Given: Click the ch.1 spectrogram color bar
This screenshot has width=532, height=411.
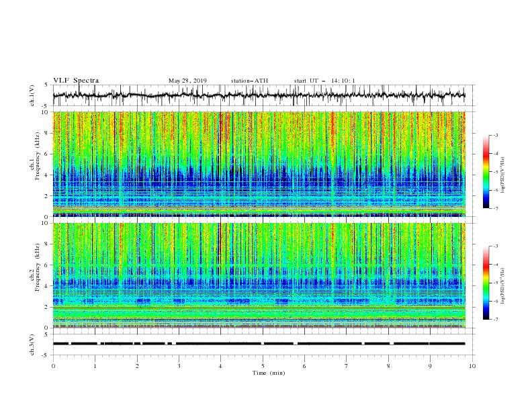Looking at the screenshot, I should (486, 172).
